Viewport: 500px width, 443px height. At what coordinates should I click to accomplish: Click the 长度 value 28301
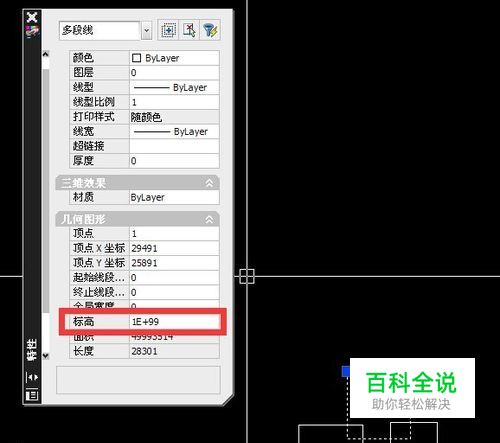coord(174,351)
